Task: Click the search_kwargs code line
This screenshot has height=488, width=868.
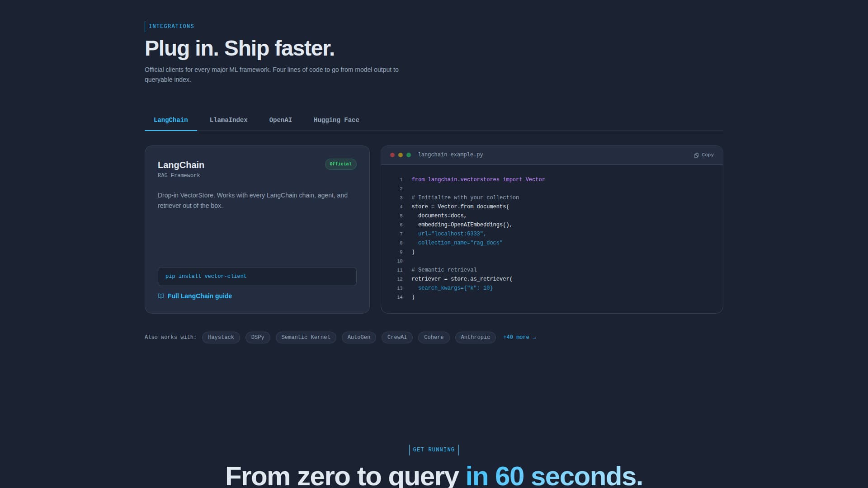Action: pos(455,288)
